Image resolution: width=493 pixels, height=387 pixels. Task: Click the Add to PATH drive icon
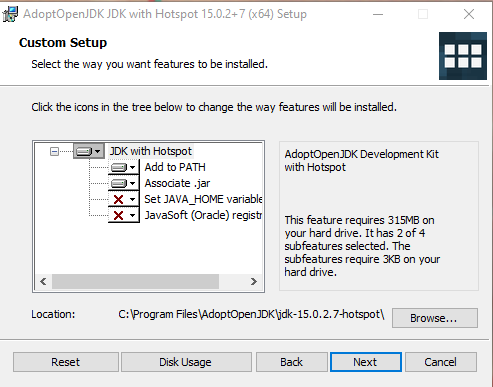coord(119,167)
